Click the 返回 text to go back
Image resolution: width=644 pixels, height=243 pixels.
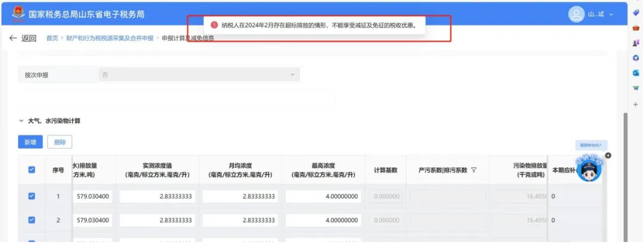(29, 38)
